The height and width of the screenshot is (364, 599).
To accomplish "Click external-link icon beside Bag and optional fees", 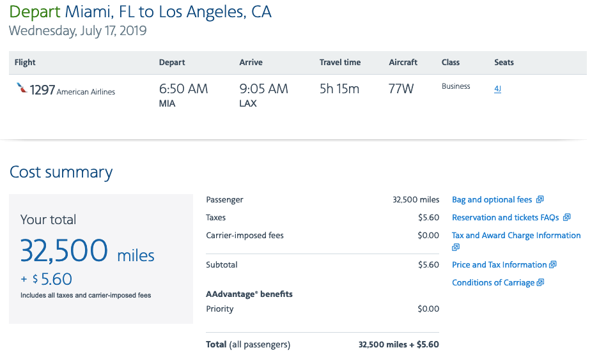I will 540,200.
